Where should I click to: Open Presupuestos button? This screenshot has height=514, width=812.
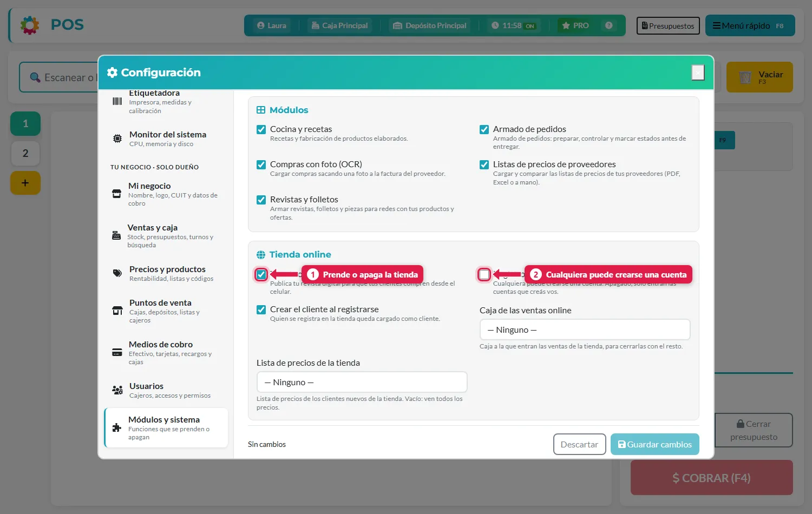coord(668,25)
